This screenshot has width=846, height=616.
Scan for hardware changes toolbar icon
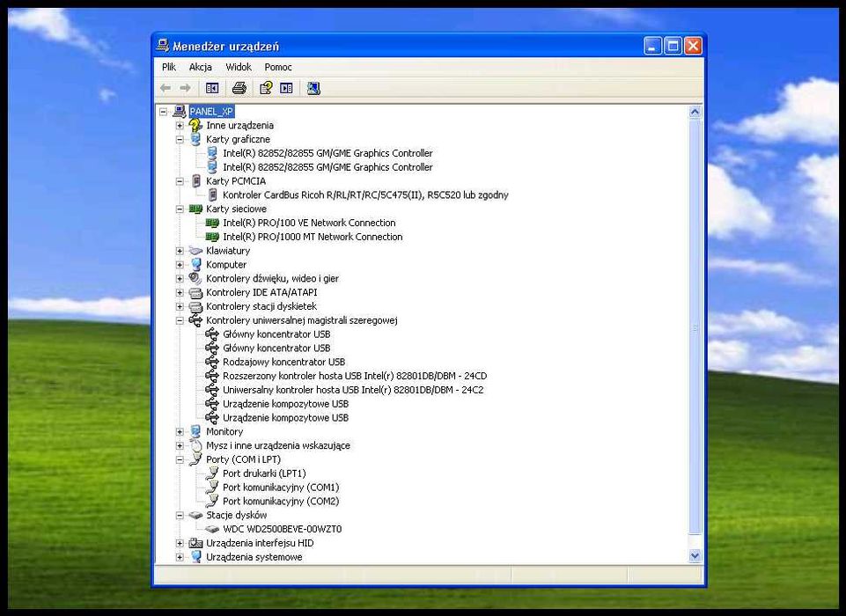coord(313,88)
